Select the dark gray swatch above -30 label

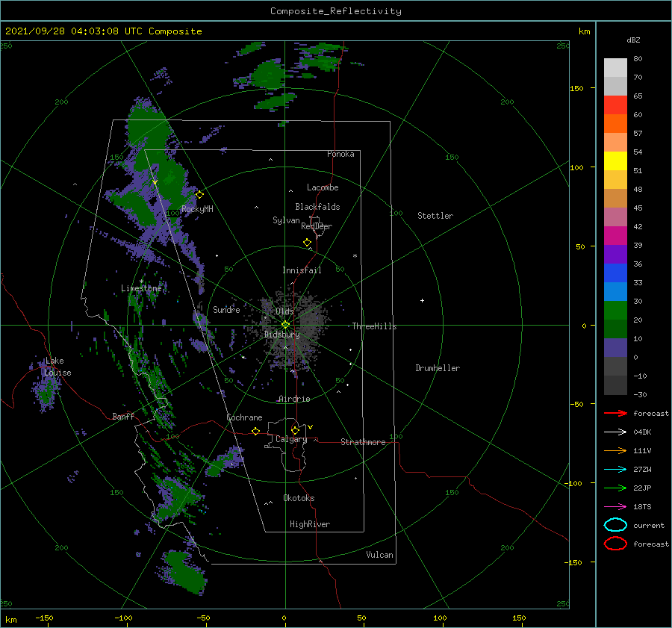click(615, 385)
